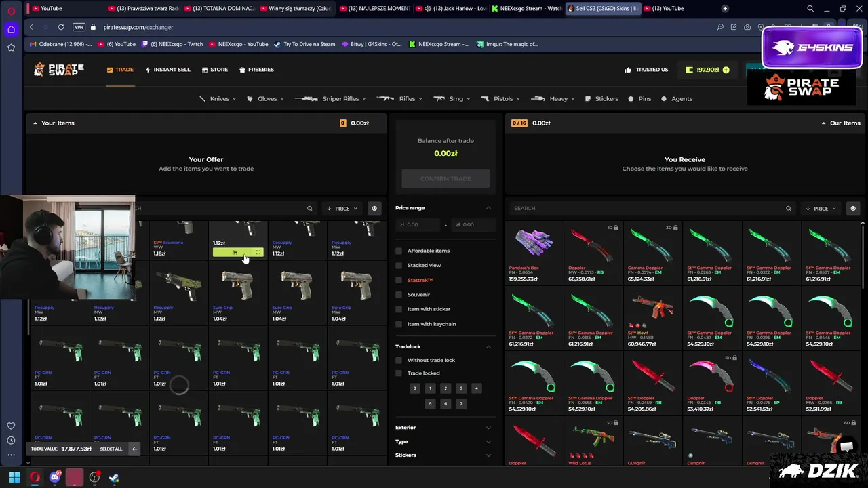This screenshot has height=488, width=868.
Task: Open Instant Sell page
Action: (x=167, y=70)
